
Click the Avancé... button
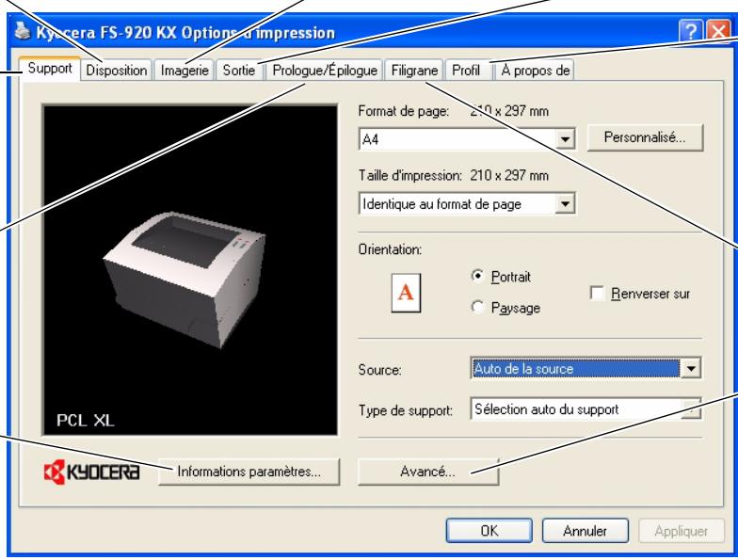427,472
